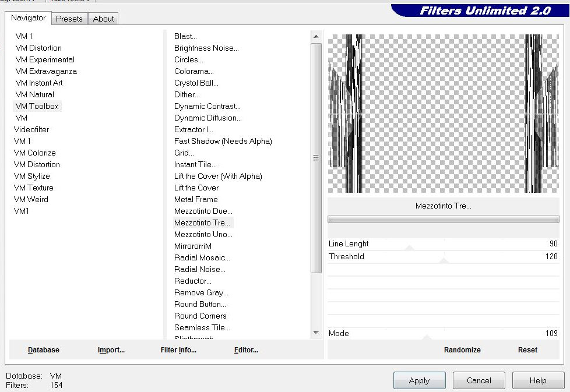Choose the Round Button... filter

(x=199, y=303)
